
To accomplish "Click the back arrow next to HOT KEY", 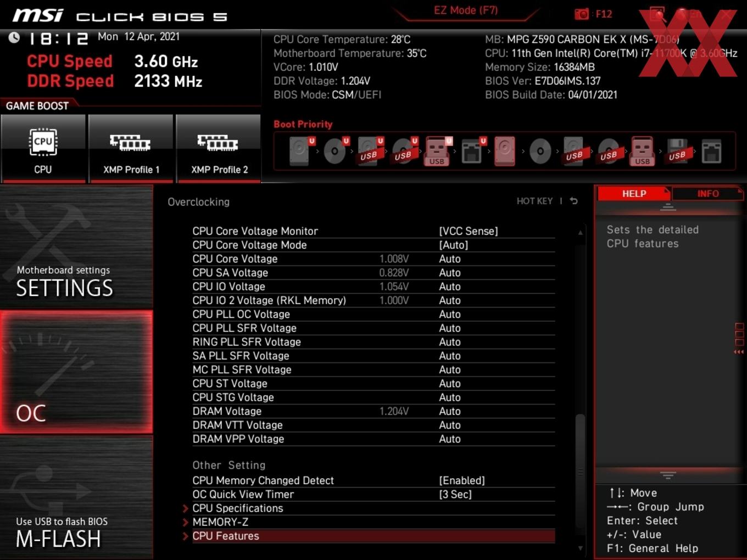I will 574,201.
